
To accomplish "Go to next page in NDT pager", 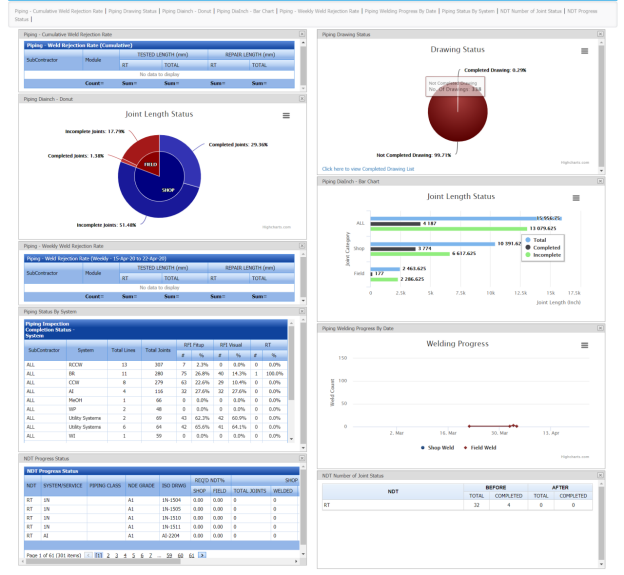I will point(202,554).
